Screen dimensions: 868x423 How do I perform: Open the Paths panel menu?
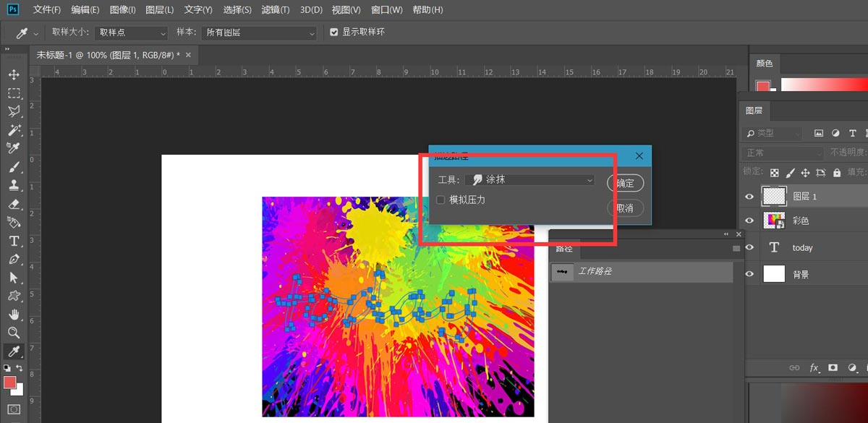point(736,249)
